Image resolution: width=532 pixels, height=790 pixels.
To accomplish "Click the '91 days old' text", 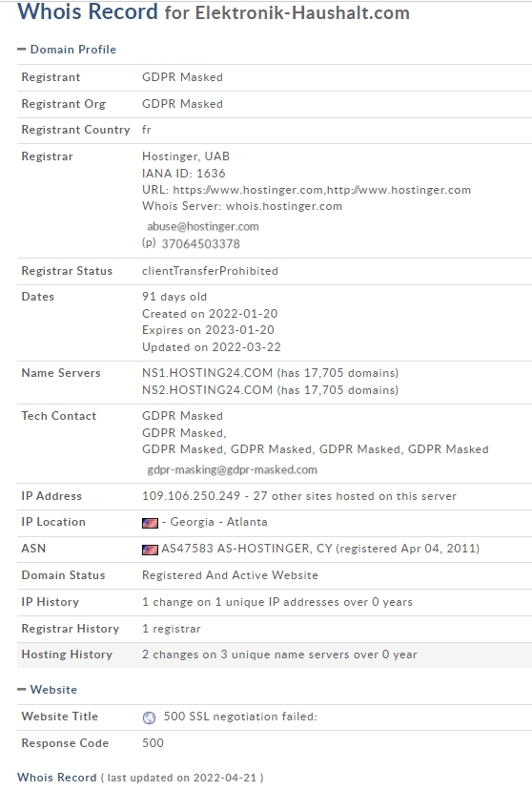I will pyautogui.click(x=174, y=297).
